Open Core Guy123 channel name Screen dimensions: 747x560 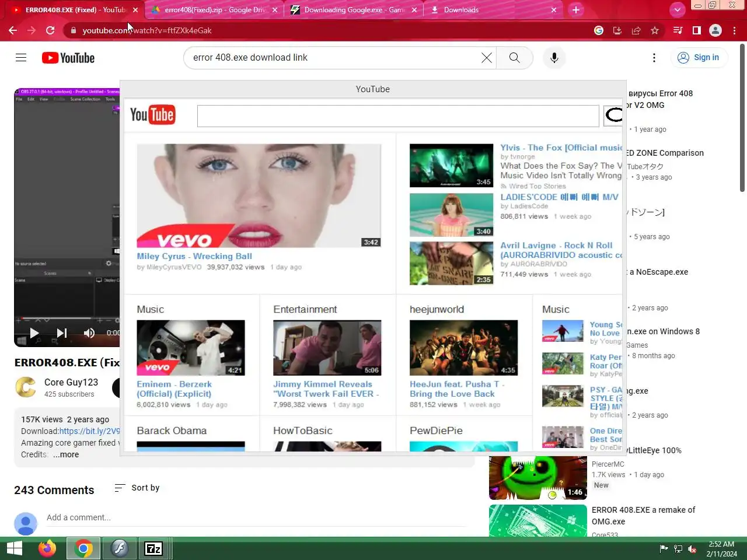(x=71, y=382)
